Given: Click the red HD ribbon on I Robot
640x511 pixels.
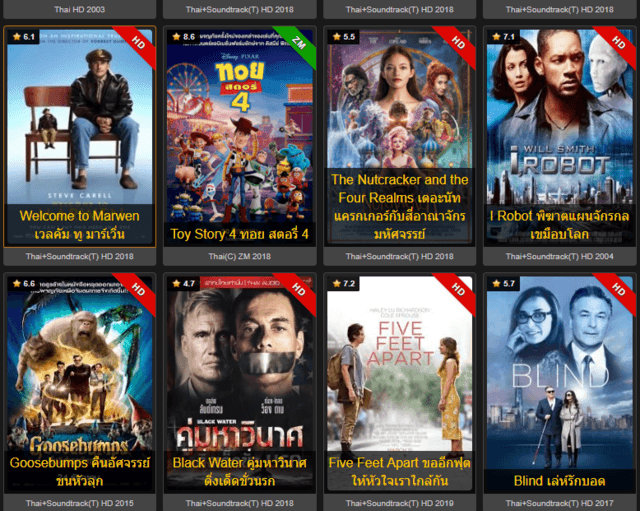Looking at the screenshot, I should click(617, 44).
